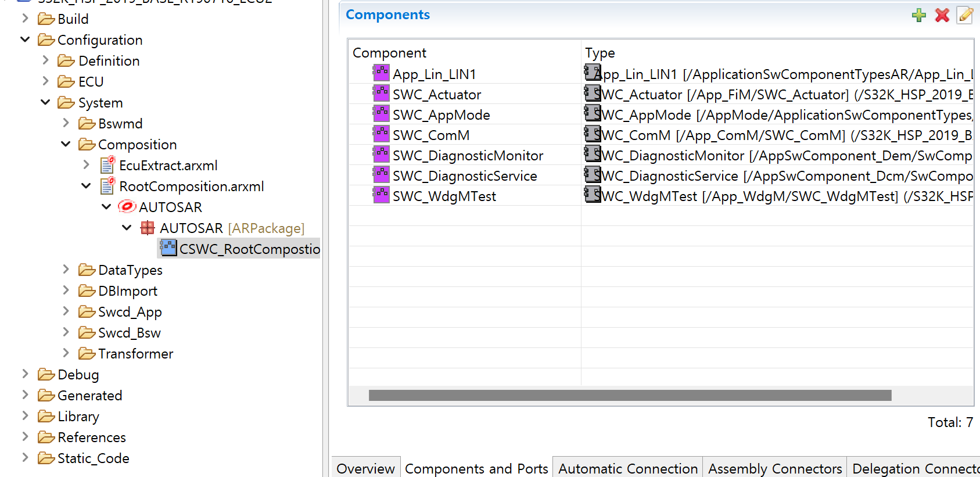Expand the Swcd_App folder
Screen dimensions: 980x477
(x=66, y=311)
